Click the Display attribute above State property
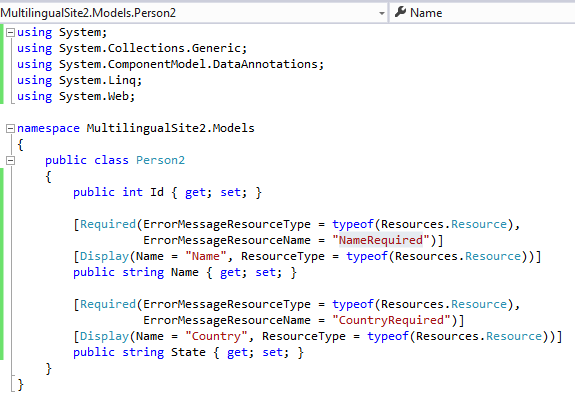Viewport: 575px width, 399px height. pos(105,336)
